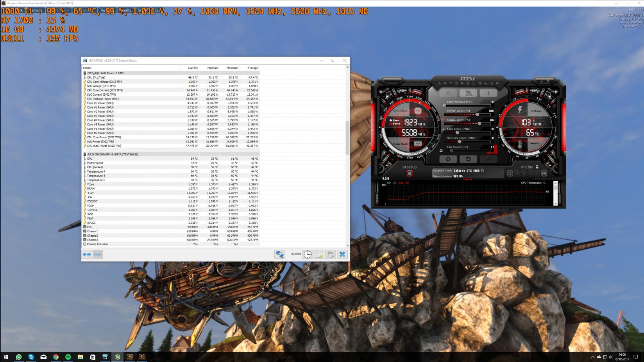The height and width of the screenshot is (362, 644).
Task: Open Skype from the taskbar
Action: coord(31,357)
